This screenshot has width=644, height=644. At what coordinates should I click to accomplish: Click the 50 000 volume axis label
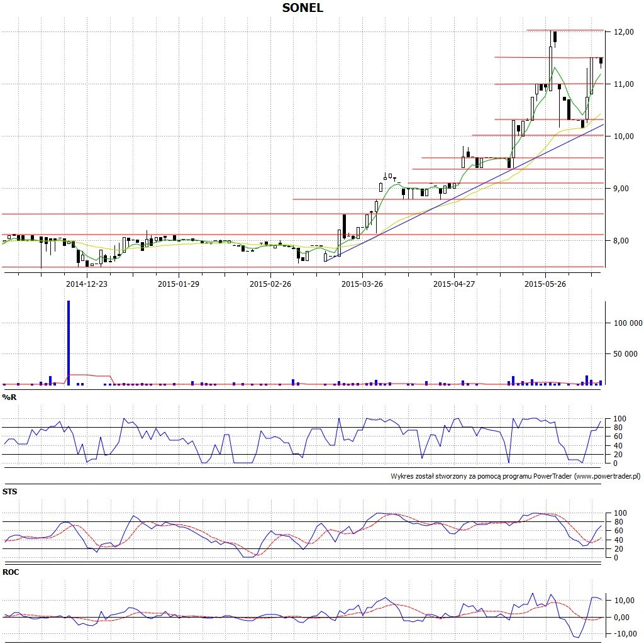coord(625,354)
